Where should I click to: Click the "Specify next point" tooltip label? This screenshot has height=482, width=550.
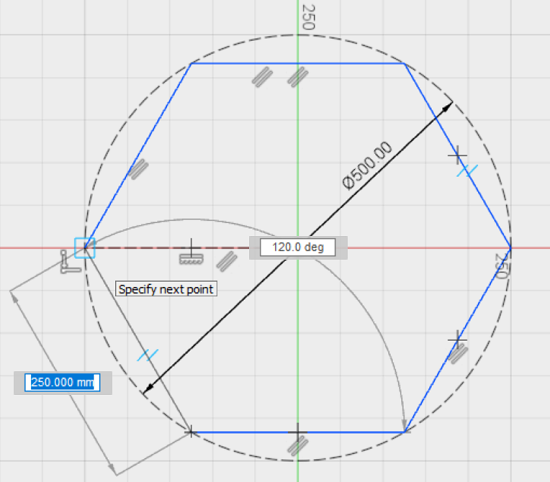[166, 289]
